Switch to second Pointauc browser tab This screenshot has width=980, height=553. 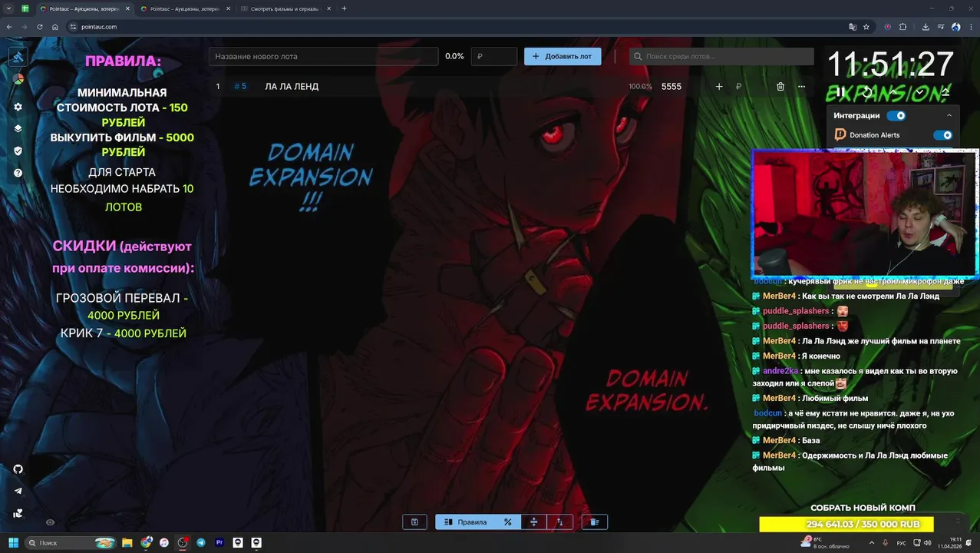pyautogui.click(x=183, y=8)
